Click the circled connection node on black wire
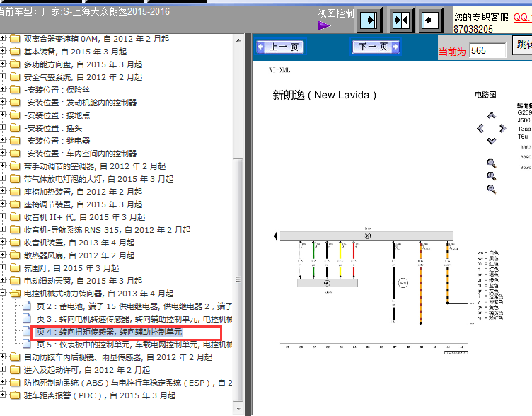This screenshot has width=532, height=416. 403,283
